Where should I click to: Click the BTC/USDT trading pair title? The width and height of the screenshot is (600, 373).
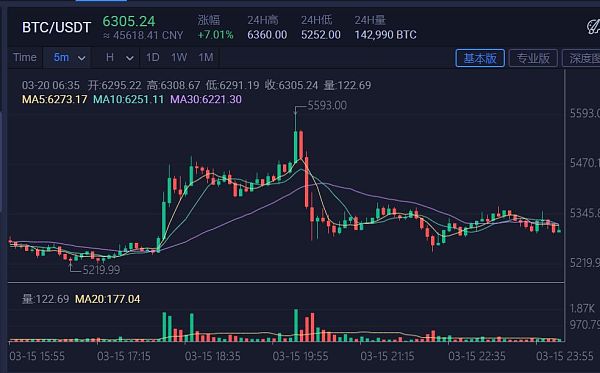[57, 27]
